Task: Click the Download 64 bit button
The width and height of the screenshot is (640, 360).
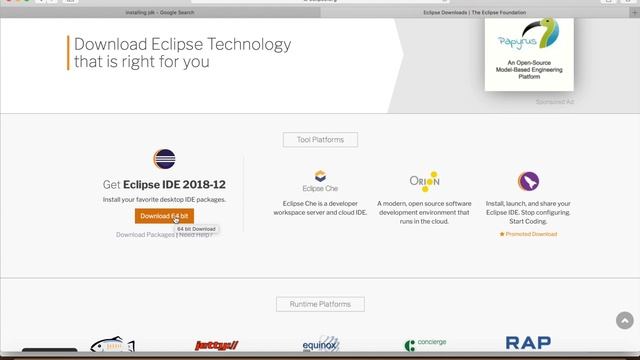Action: pos(164,216)
